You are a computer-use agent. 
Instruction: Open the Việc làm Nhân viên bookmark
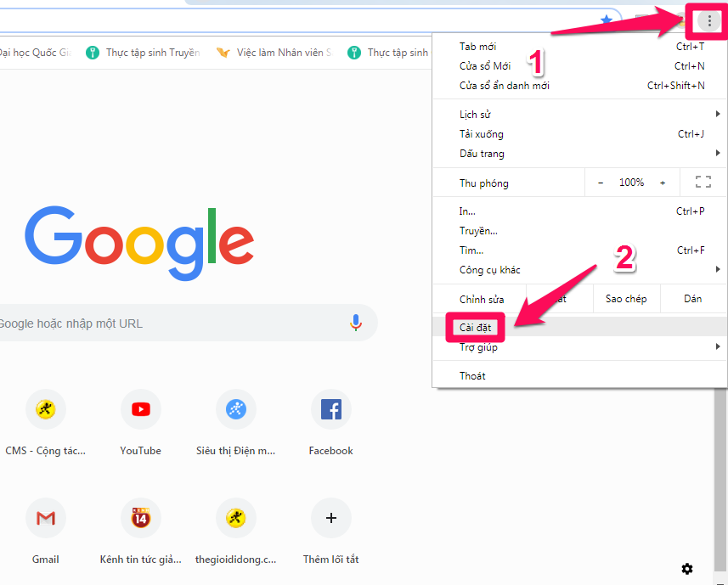click(274, 53)
